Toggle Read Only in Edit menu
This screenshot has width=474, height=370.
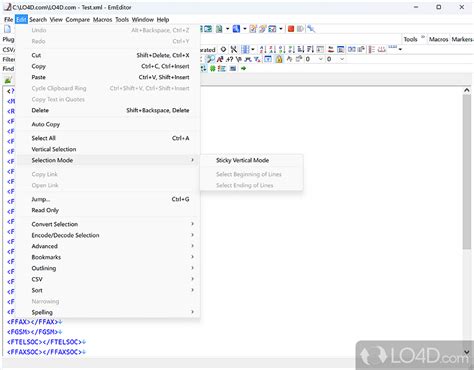pos(108,210)
